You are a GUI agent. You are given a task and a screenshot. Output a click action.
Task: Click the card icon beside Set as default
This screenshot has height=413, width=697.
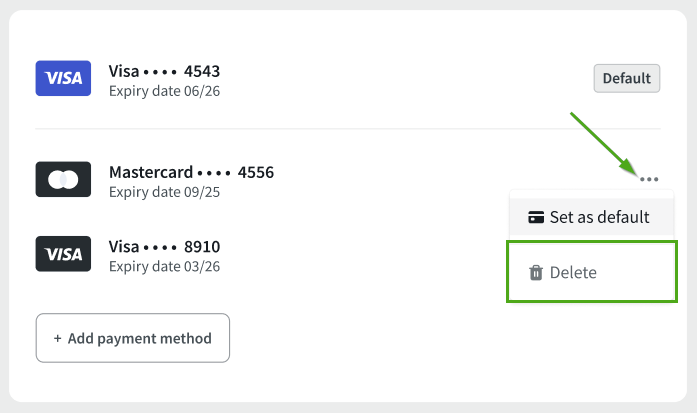point(536,217)
